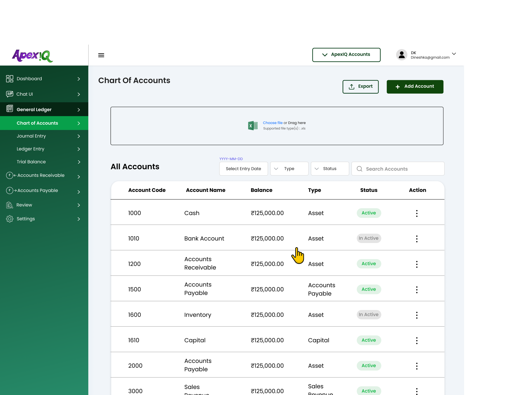Open the Ledger Entry menu item
The height and width of the screenshot is (395, 532).
tap(31, 149)
